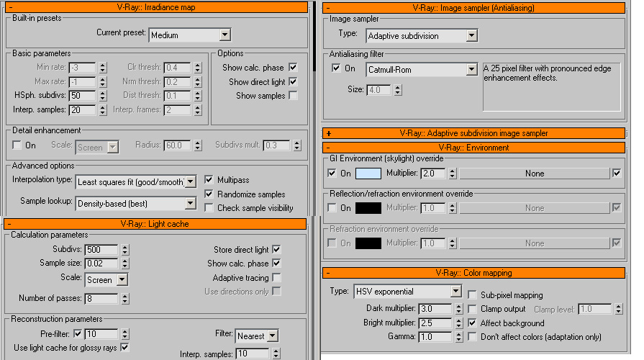Toggle Antialiasing filter On checkbox

tap(336, 68)
